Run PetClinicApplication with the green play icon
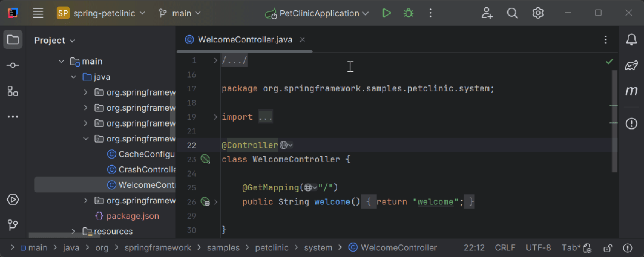 pos(386,13)
